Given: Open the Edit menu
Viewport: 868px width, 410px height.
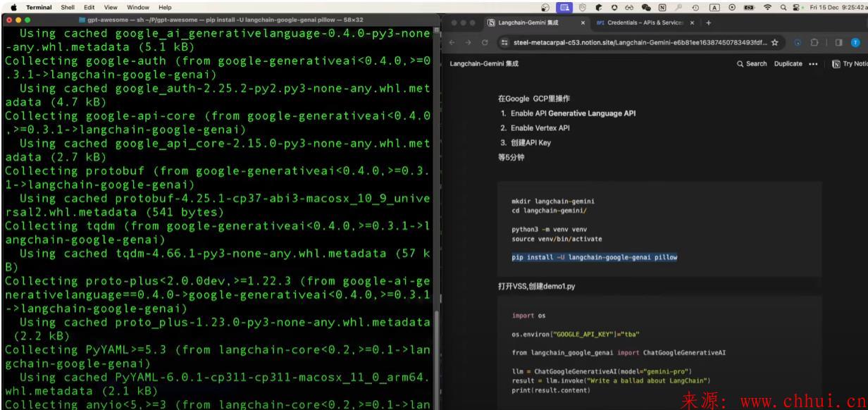Looking at the screenshot, I should click(x=89, y=7).
